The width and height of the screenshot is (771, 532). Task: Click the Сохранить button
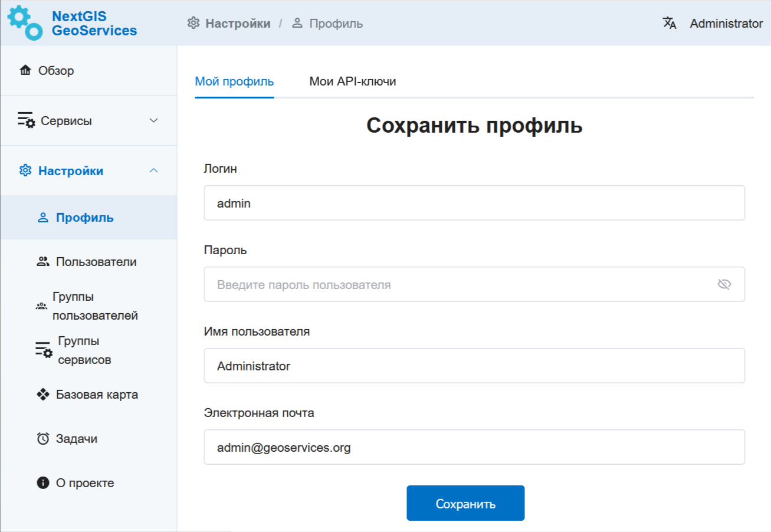pos(465,503)
